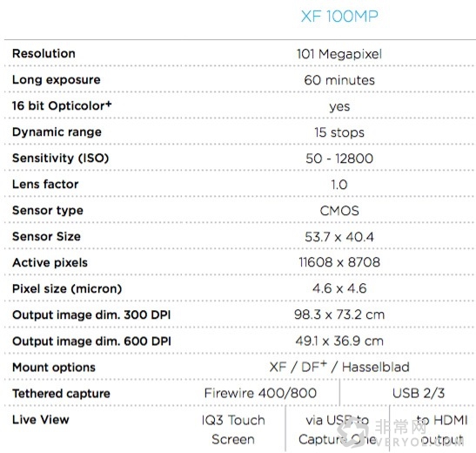Click the 60 minutes value

(339, 80)
